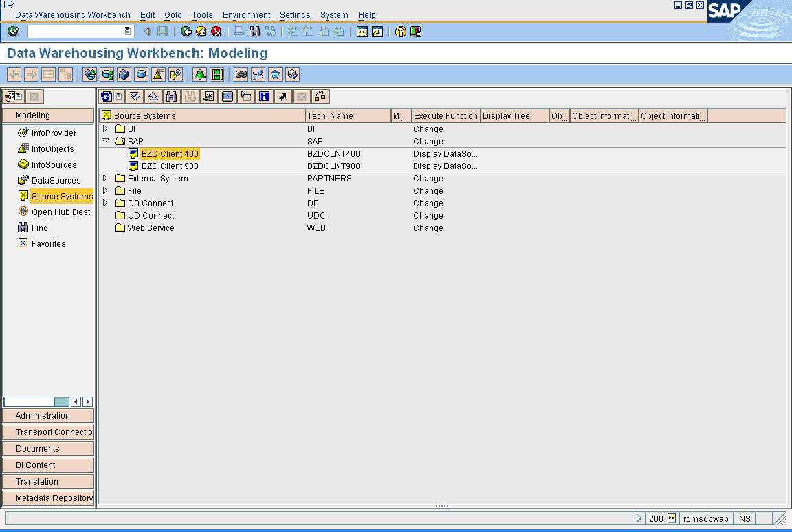Screen dimensions: 792x532
Task: Switch to the BI Content section
Action: click(48, 465)
